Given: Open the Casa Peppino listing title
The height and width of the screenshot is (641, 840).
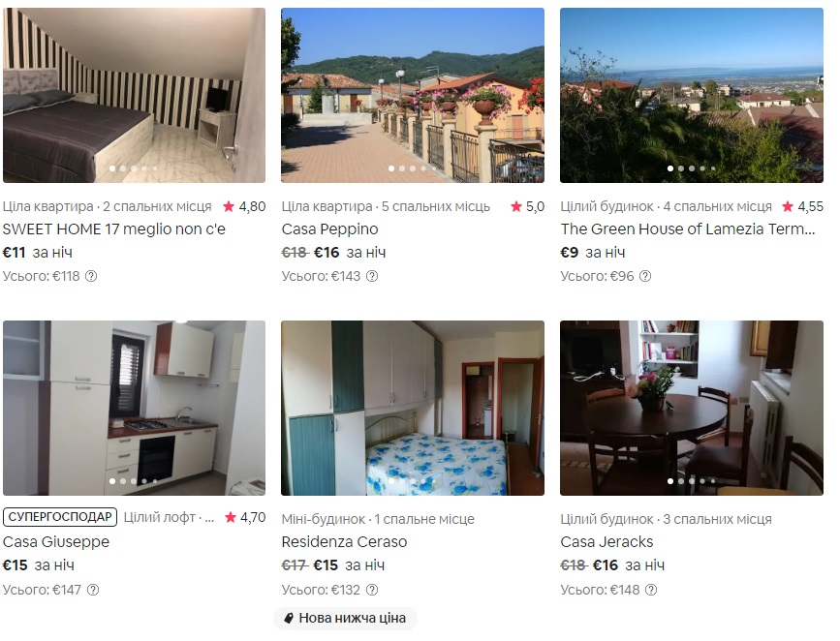Looking at the screenshot, I should [x=330, y=229].
